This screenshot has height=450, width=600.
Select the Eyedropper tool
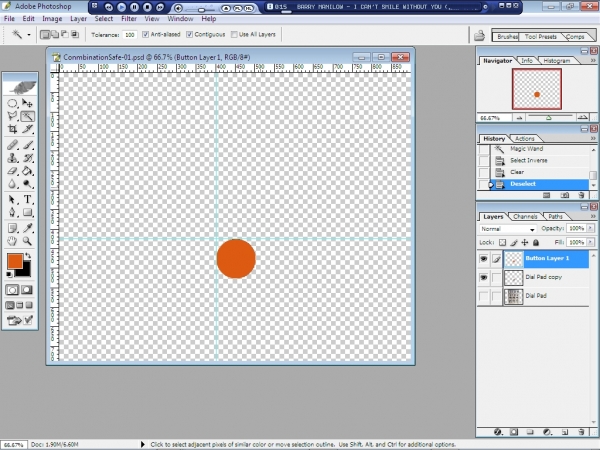pyautogui.click(x=27, y=228)
